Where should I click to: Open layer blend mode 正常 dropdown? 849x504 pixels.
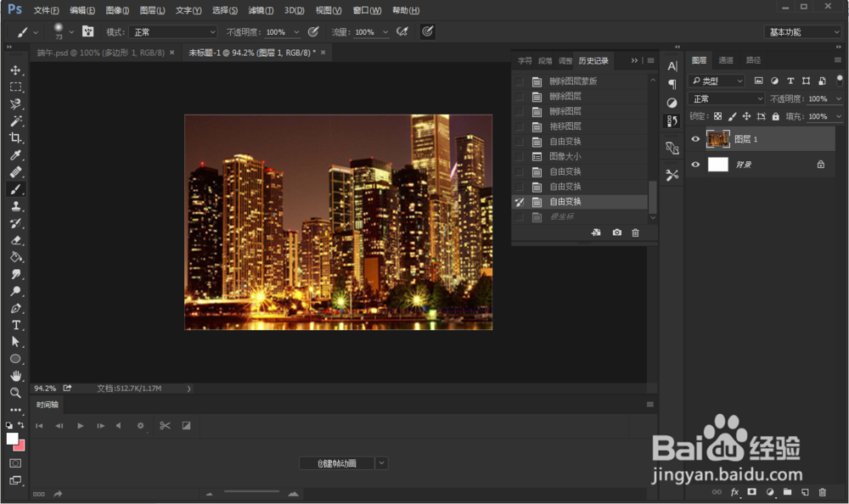726,98
